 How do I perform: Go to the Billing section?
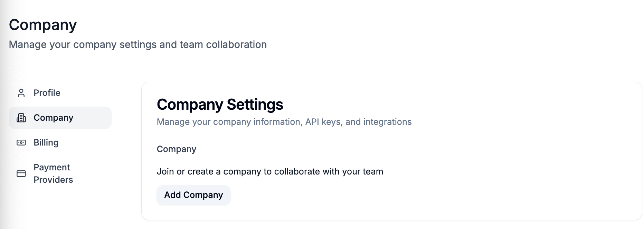(x=46, y=143)
